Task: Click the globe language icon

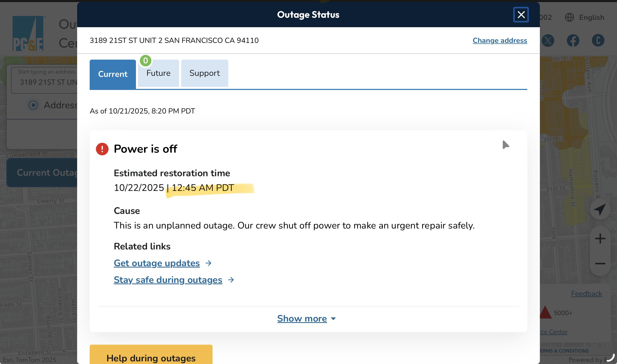Action: click(569, 18)
